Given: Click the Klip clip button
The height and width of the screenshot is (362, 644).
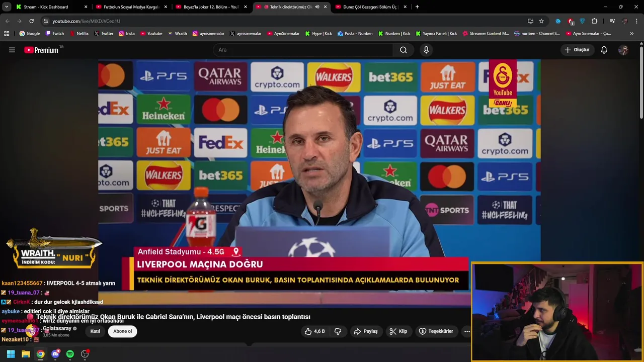Looking at the screenshot, I should [x=398, y=331].
